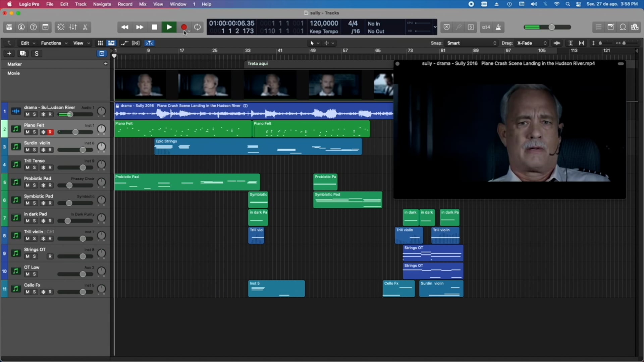644x362 pixels.
Task: Open the Inspector info icon
Action: coord(21,27)
